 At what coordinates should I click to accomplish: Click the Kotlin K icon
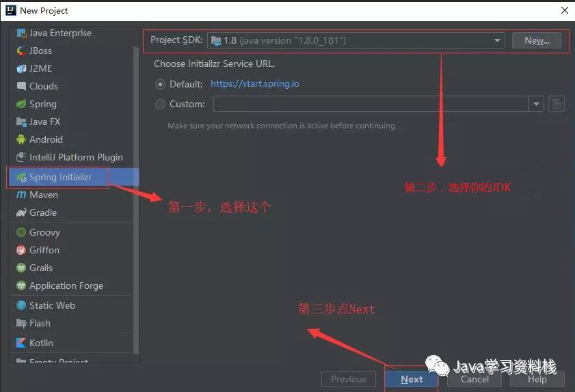21,343
